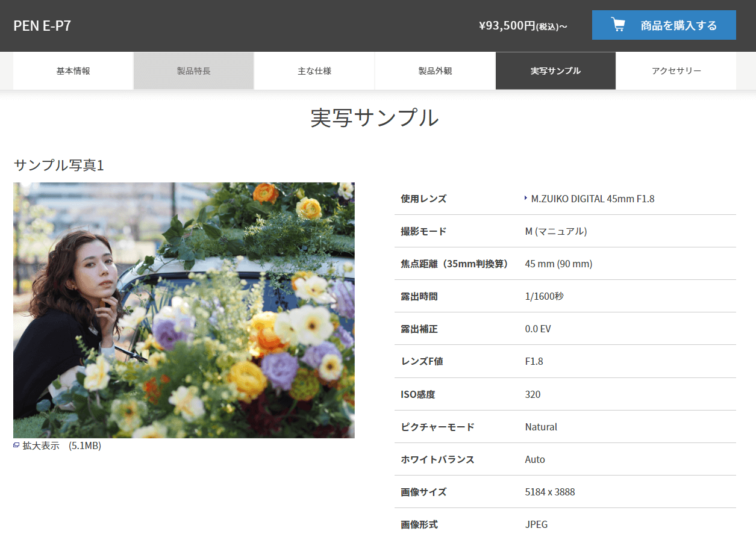This screenshot has height=549, width=756.
Task: Click the サンプル写真1 heading
Action: [58, 165]
